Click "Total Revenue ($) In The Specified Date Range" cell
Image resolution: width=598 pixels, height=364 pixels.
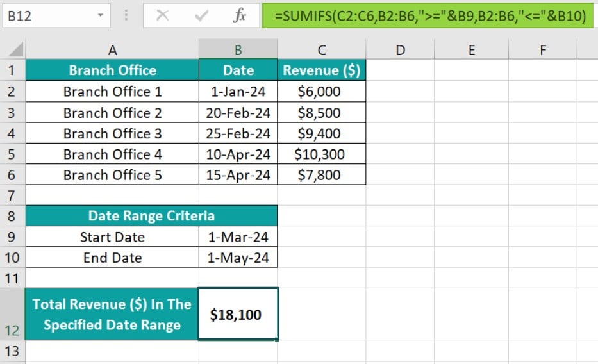[x=112, y=314]
